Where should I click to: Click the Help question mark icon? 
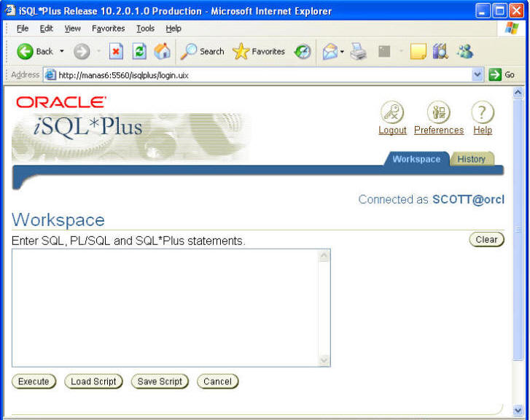[x=483, y=112]
